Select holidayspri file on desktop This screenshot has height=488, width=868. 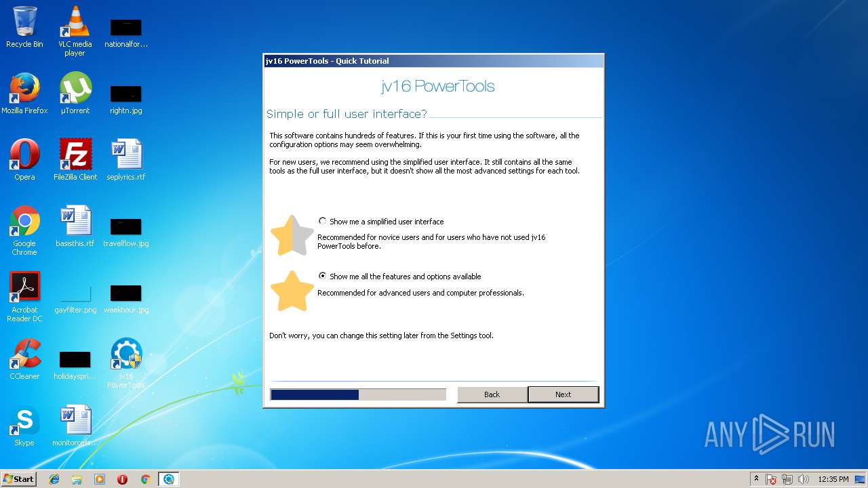tap(75, 365)
